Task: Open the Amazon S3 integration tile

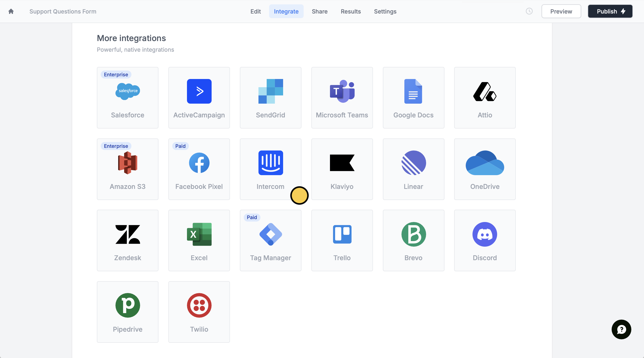Action: pyautogui.click(x=128, y=169)
